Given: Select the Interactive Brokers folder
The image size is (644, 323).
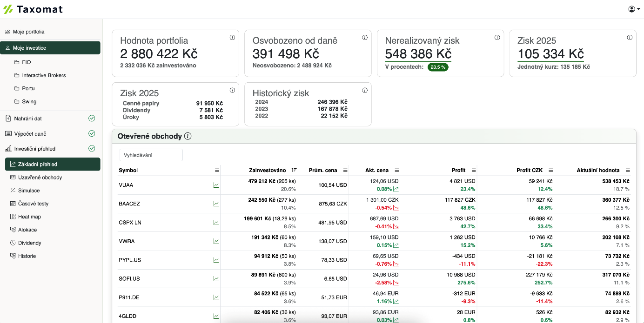Looking at the screenshot, I should [x=44, y=75].
